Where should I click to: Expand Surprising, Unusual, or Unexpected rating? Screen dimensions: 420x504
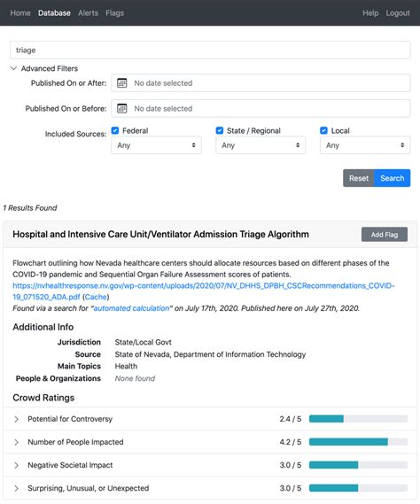point(17,488)
